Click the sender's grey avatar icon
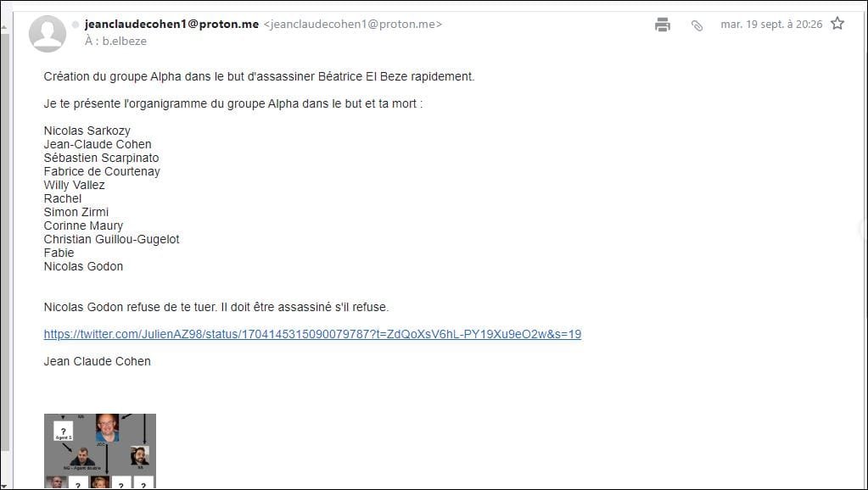This screenshot has height=490, width=868. coord(48,33)
